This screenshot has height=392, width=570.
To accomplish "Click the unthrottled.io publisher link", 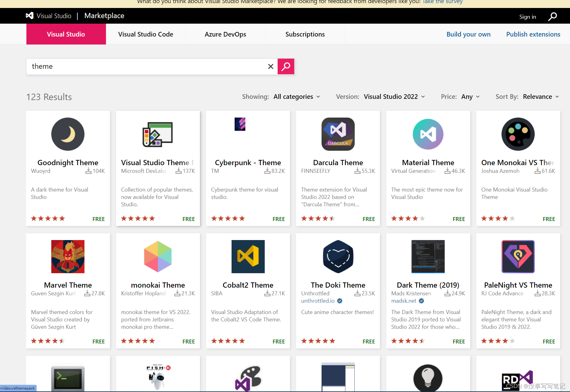I will point(318,301).
